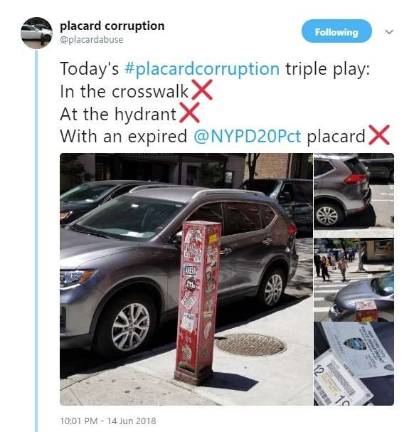The width and height of the screenshot is (419, 432).
Task: View the crosswalk pedestrians photo
Action: click(x=354, y=280)
